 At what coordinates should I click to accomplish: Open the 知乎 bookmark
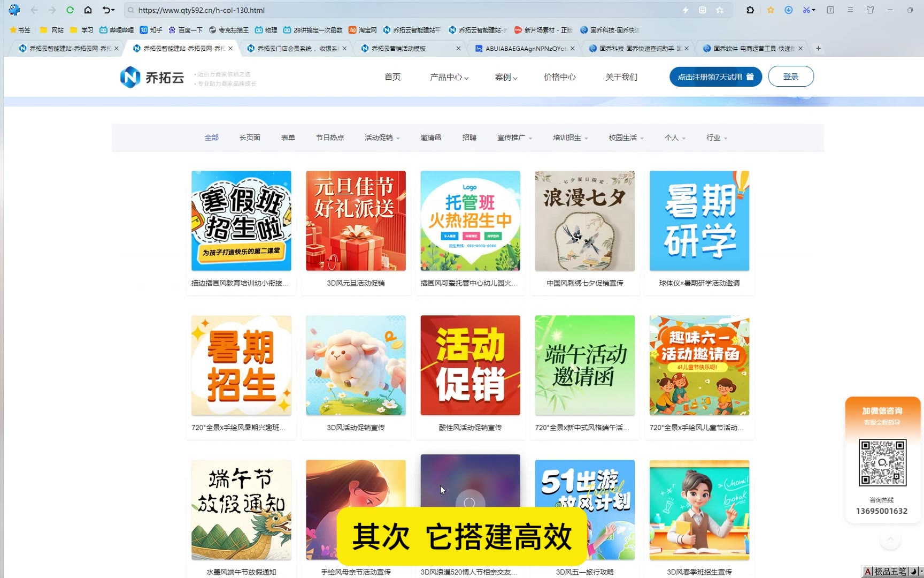151,30
